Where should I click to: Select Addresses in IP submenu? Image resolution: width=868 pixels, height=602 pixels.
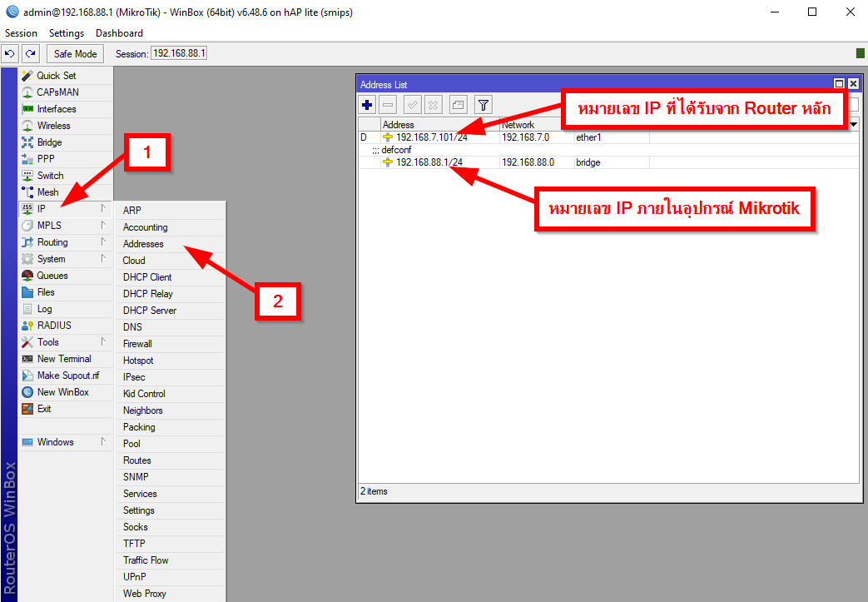click(170, 244)
